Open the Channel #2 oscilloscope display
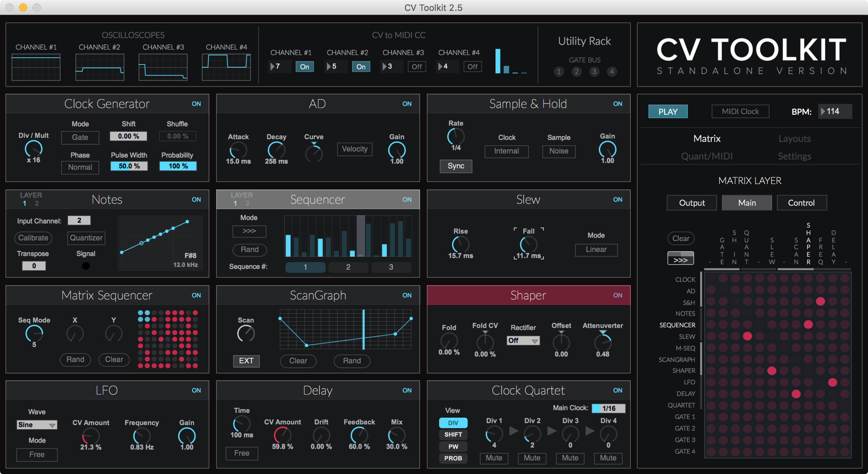The height and width of the screenshot is (474, 868). (100, 67)
